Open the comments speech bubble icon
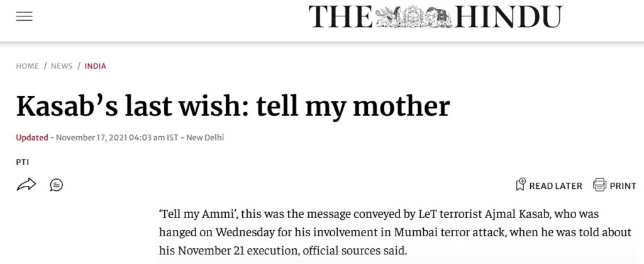 [x=56, y=185]
